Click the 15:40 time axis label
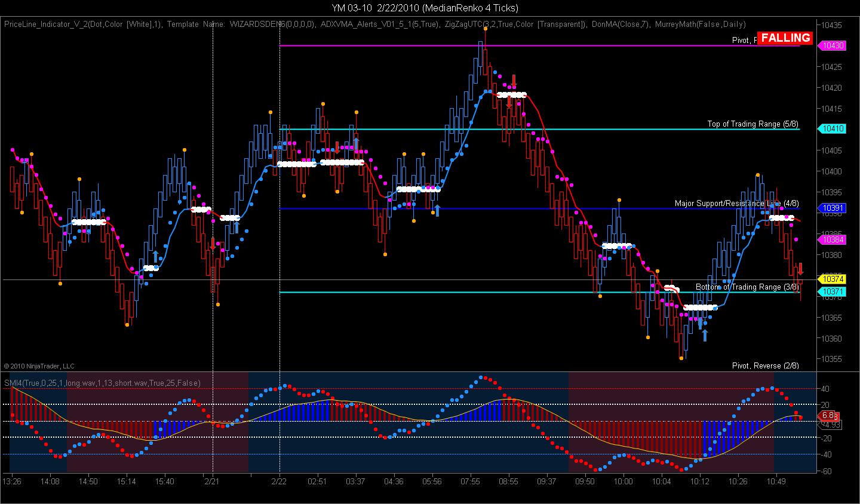 165,481
